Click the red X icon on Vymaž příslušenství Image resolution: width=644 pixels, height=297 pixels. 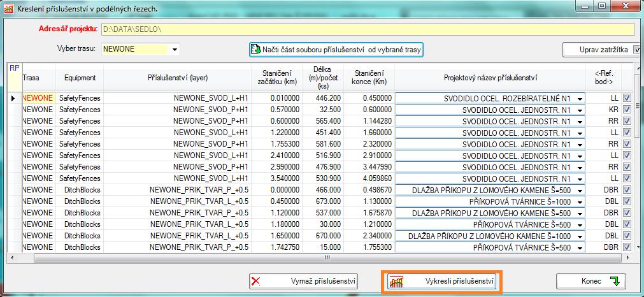tap(256, 282)
